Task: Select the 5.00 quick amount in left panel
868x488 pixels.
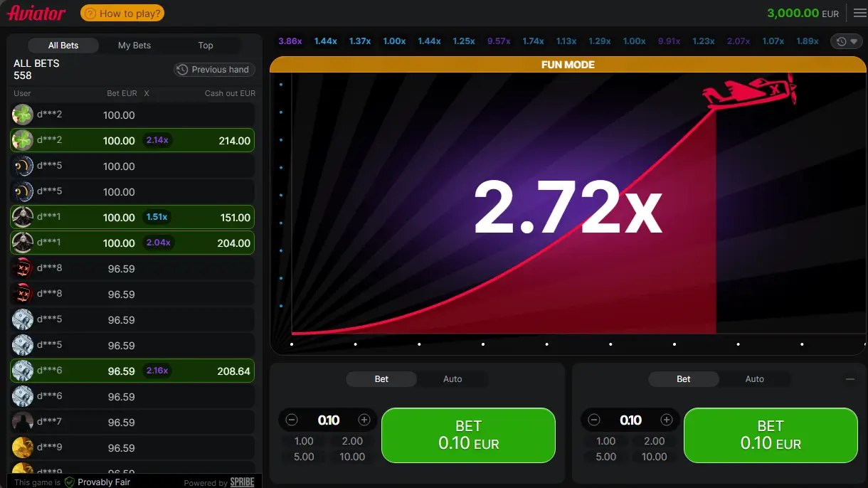Action: click(x=304, y=457)
